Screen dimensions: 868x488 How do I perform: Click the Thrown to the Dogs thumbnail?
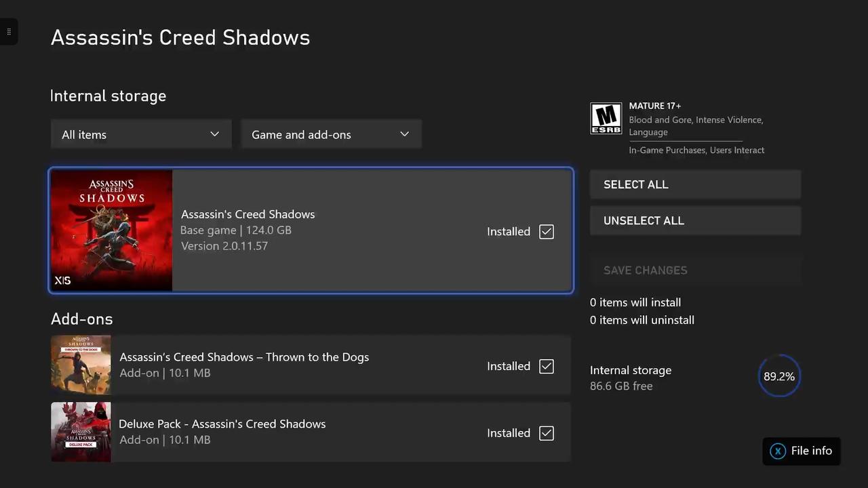click(x=81, y=365)
